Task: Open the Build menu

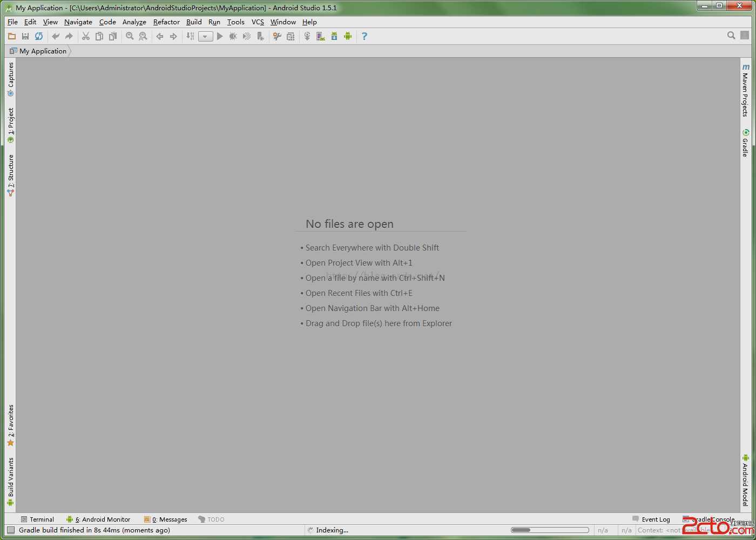Action: click(194, 22)
